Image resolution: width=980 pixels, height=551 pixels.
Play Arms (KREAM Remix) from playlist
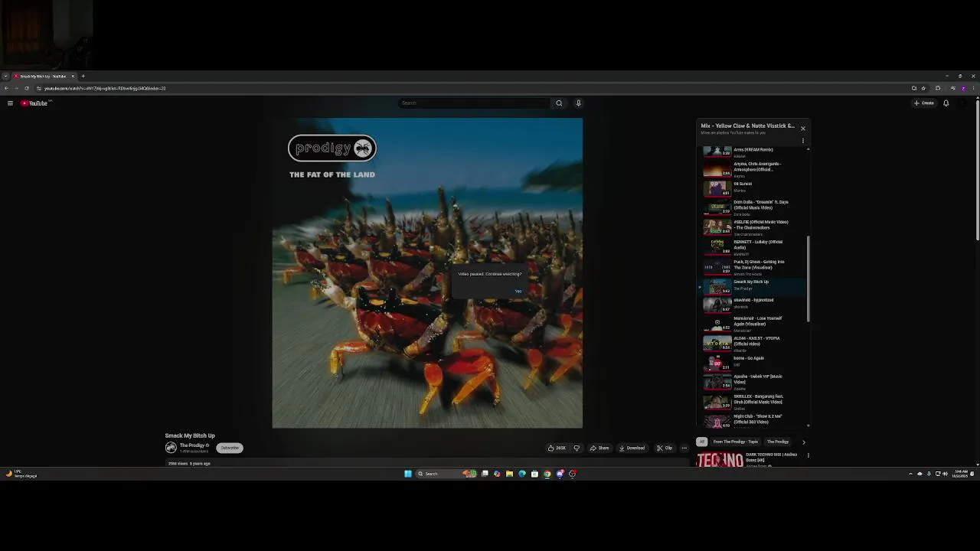(x=754, y=151)
